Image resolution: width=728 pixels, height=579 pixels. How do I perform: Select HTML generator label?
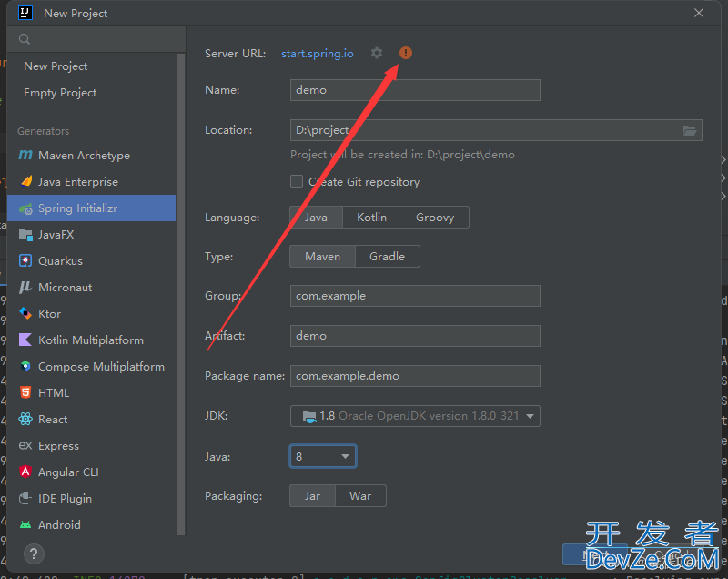tap(54, 392)
